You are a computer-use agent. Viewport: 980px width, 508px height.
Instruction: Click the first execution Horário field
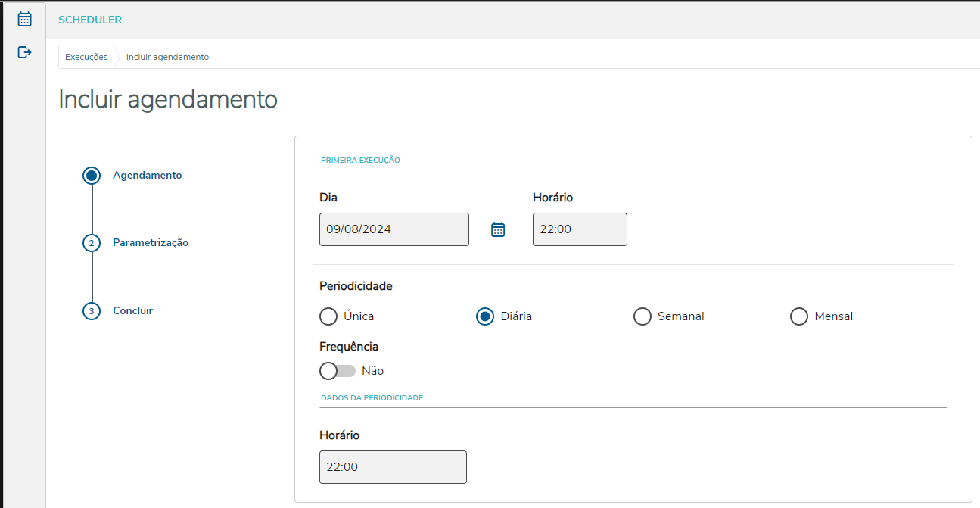(x=580, y=229)
